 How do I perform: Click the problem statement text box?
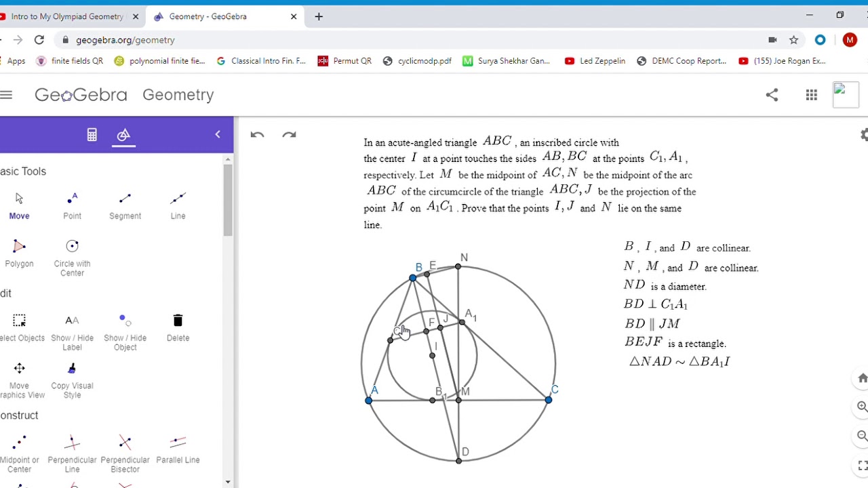click(531, 183)
